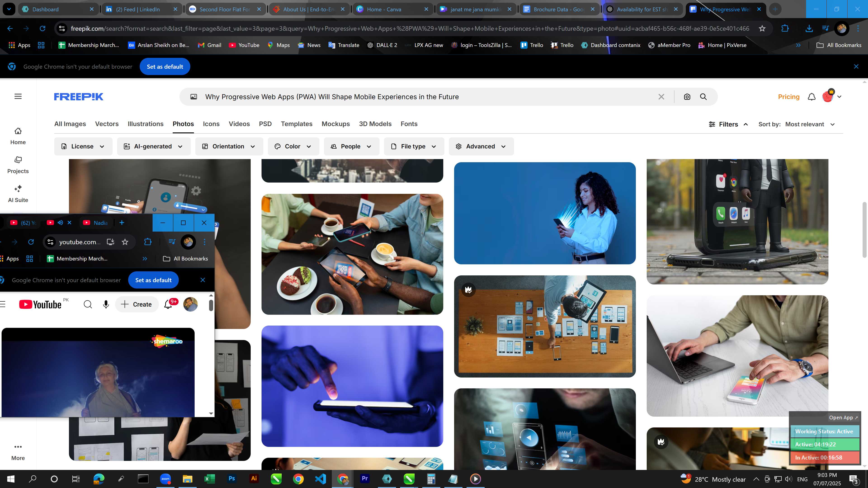Open AI Suite in Freepik sidebar
Viewport: 868px width, 488px height.
click(x=18, y=194)
